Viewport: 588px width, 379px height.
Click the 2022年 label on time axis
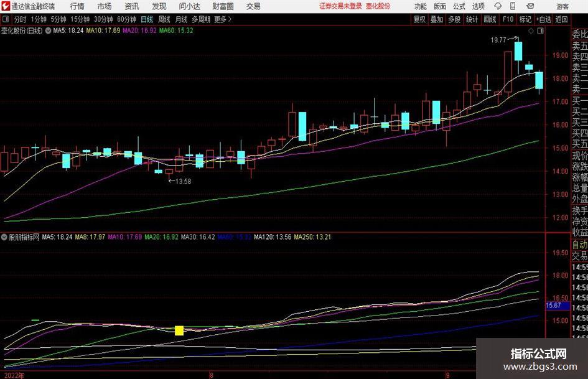[x=14, y=375]
